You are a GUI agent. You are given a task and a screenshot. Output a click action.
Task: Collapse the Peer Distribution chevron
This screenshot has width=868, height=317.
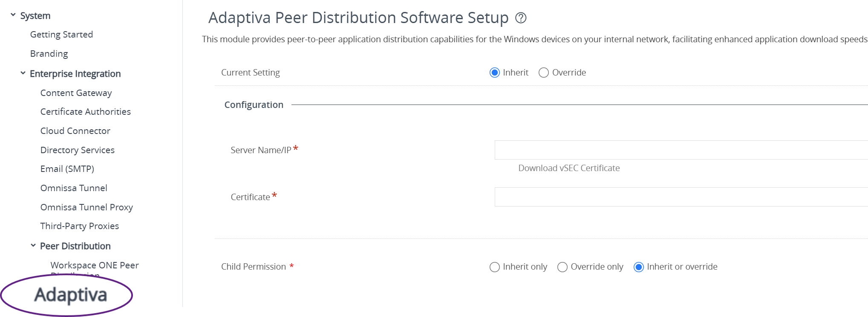pyautogui.click(x=33, y=246)
